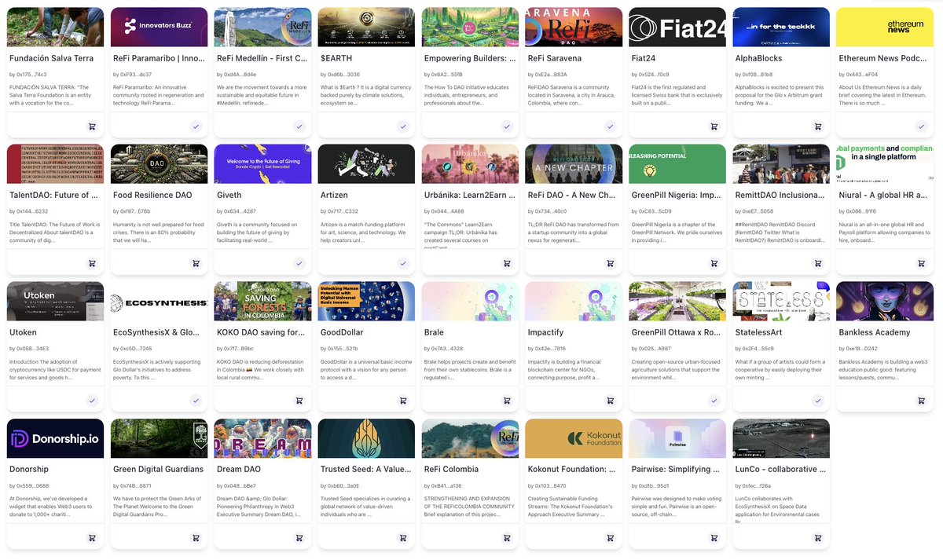Toggle the Giveth card checkmark
Image resolution: width=943 pixels, height=560 pixels.
click(299, 263)
